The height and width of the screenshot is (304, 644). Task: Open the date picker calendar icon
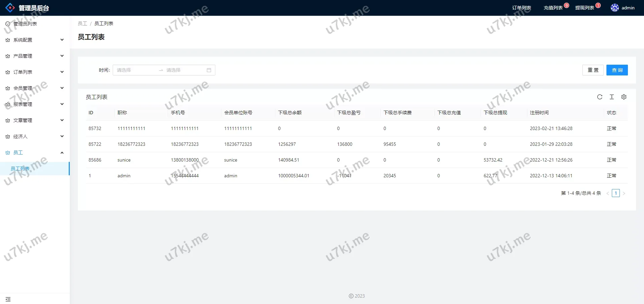(209, 70)
